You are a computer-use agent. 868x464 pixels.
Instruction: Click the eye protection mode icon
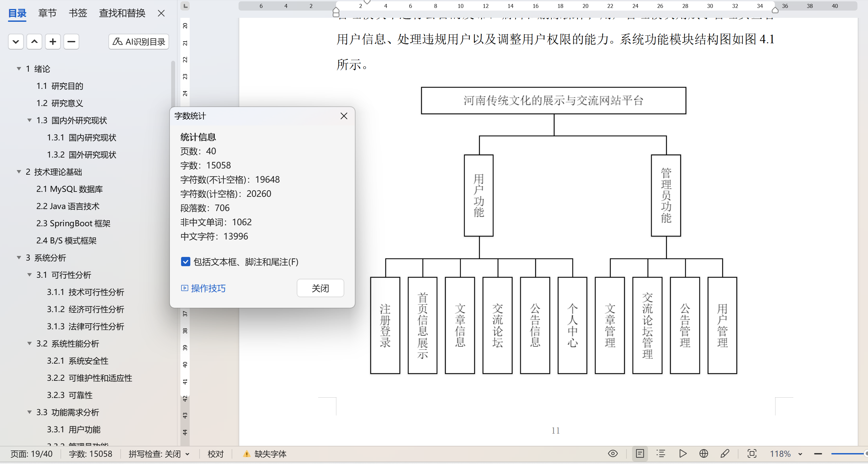tap(613, 453)
